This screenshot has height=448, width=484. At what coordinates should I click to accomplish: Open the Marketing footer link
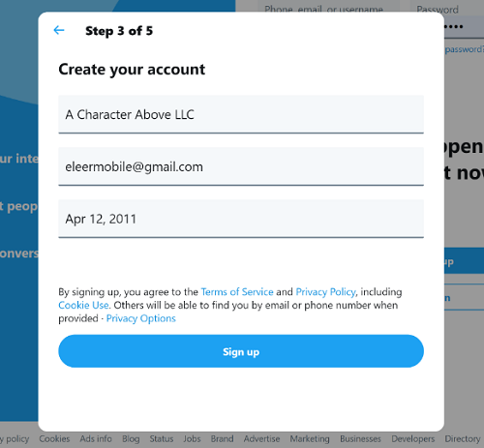310,439
